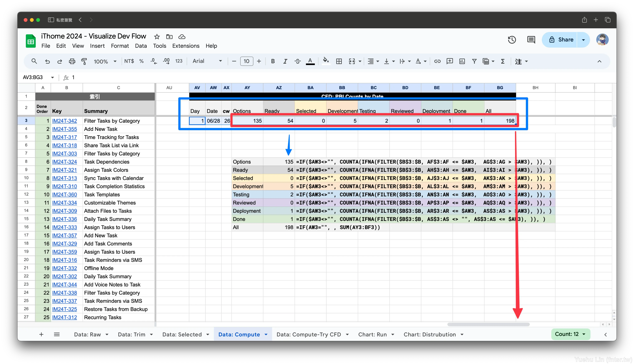Toggle bold formatting

(x=273, y=61)
